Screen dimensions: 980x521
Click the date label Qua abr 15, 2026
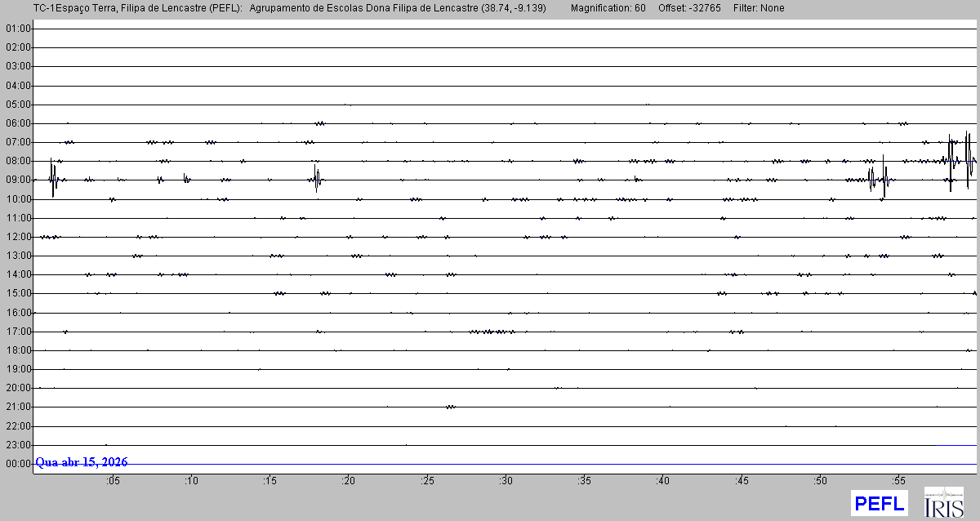coord(82,462)
